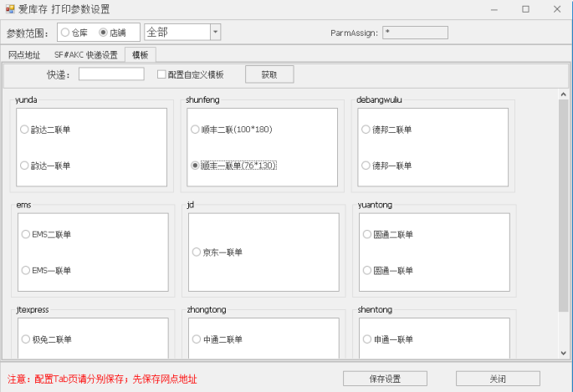
Task: Click the red 注意 notice text
Action: pyautogui.click(x=102, y=379)
